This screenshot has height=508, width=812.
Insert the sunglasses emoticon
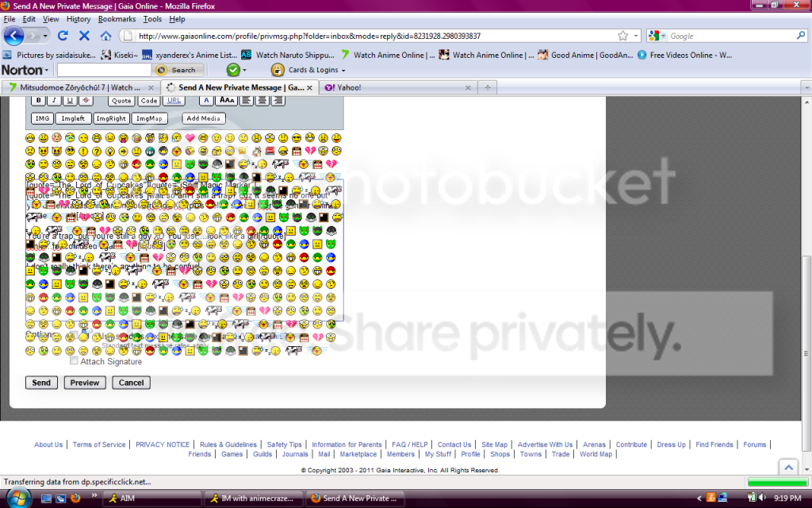click(297, 138)
